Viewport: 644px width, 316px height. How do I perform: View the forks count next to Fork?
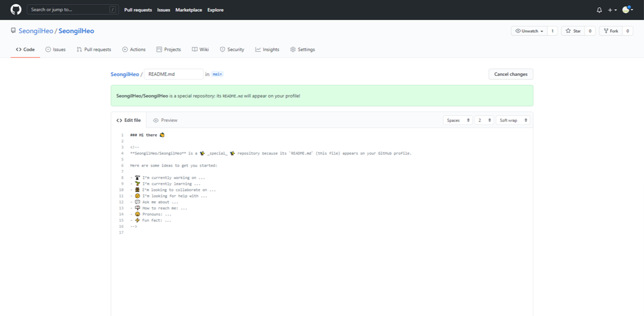point(628,31)
